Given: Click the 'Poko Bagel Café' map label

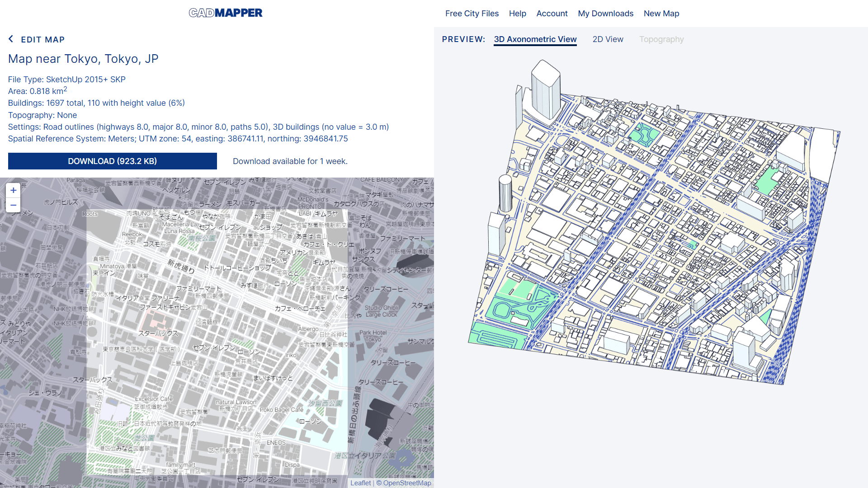Looking at the screenshot, I should pos(281,409).
